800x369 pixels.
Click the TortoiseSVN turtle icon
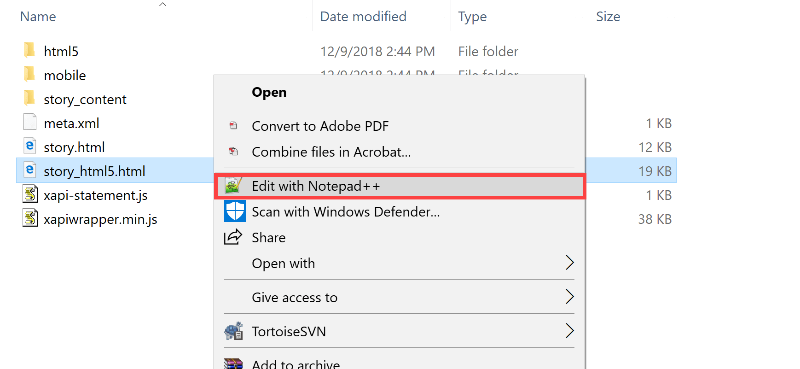[x=234, y=331]
